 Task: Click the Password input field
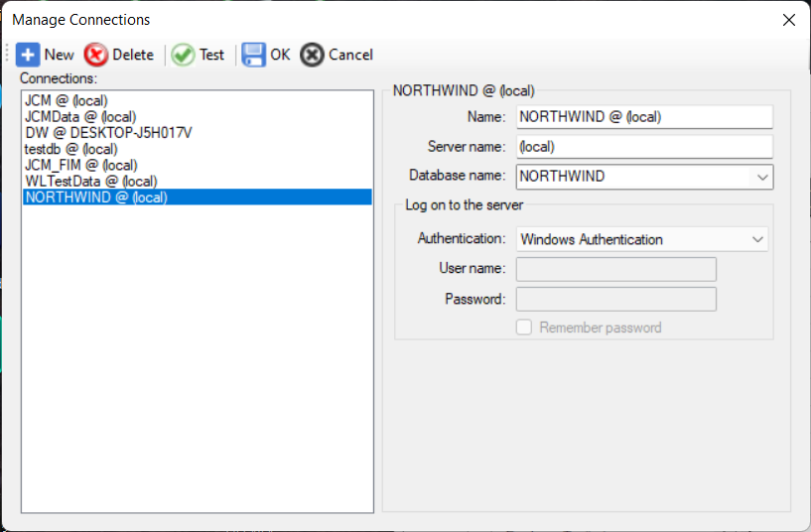(615, 299)
